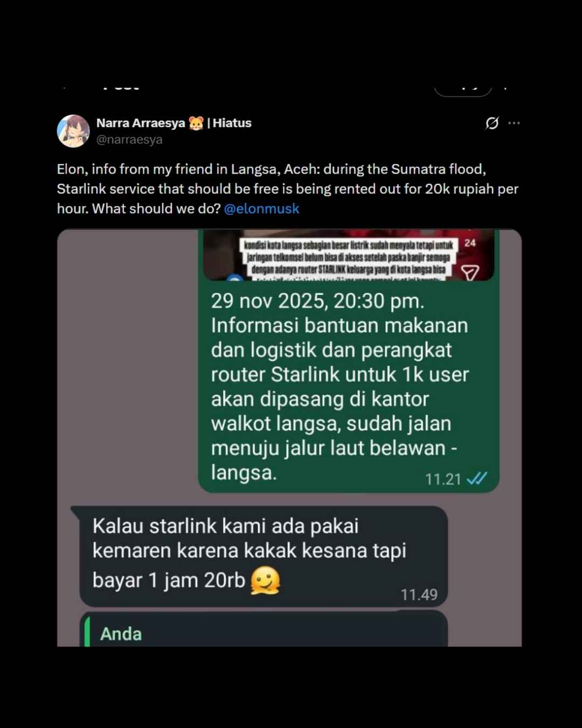Image resolution: width=582 pixels, height=728 pixels.
Task: Click the 11.49 message timestamp
Action: point(419,595)
